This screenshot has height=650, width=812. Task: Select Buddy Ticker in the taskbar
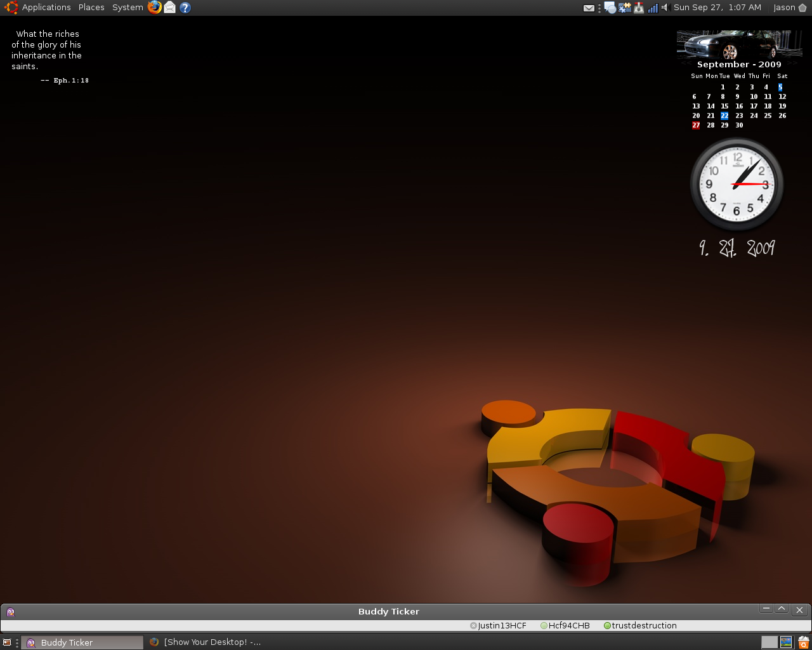83,642
